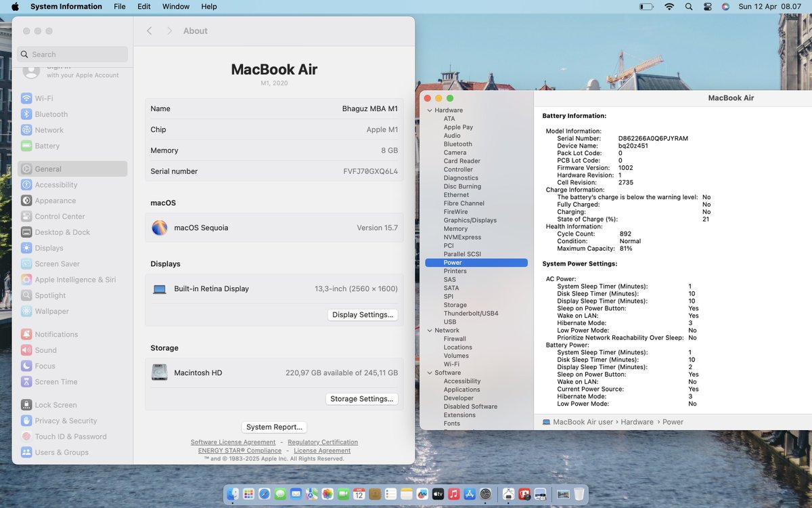
Task: Select Graphics/Displays in Hardware list
Action: (470, 220)
